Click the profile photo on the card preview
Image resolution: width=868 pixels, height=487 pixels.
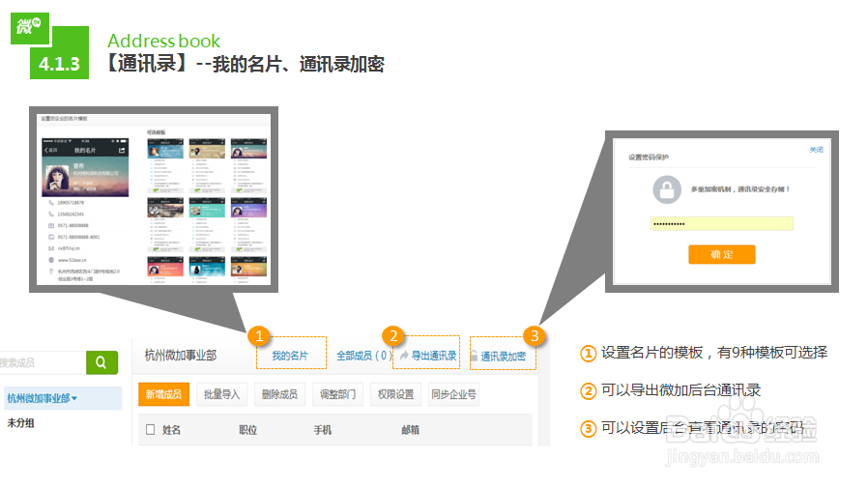click(x=56, y=180)
